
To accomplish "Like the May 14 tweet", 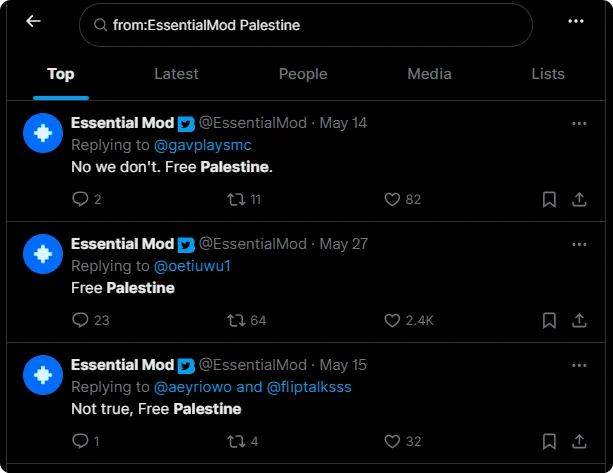I will [392, 199].
